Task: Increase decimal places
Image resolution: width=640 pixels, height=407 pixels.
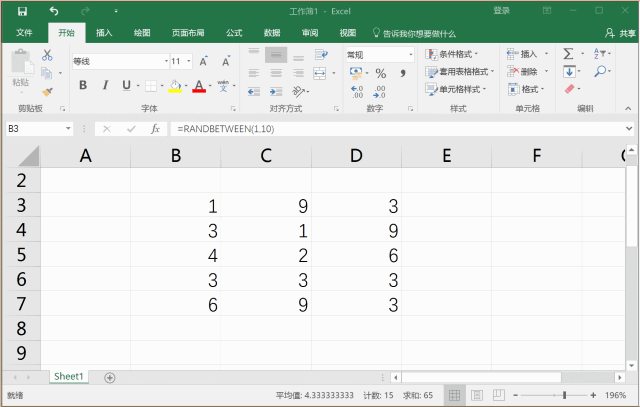Action: 357,91
